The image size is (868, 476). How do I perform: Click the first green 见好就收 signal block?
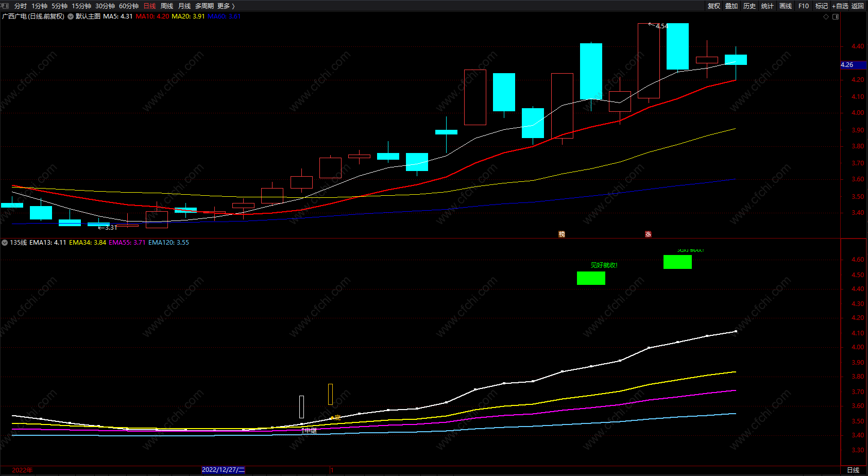[x=591, y=278]
